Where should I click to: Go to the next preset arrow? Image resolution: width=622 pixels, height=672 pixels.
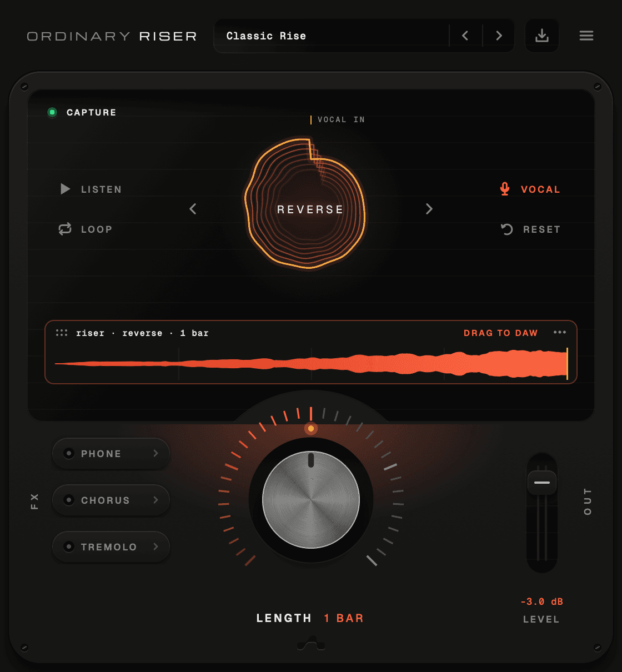pyautogui.click(x=499, y=36)
